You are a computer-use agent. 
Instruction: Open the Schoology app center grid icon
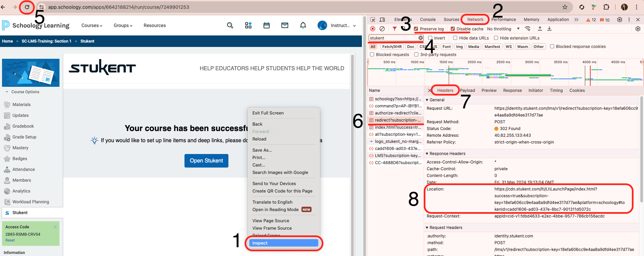point(248,25)
